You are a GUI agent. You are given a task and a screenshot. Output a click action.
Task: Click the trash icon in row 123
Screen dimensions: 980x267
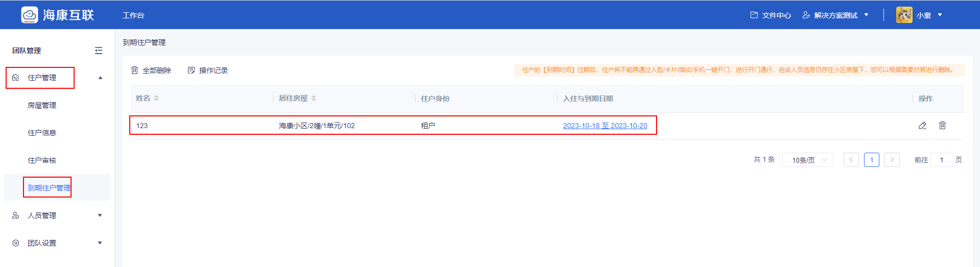pyautogui.click(x=942, y=126)
